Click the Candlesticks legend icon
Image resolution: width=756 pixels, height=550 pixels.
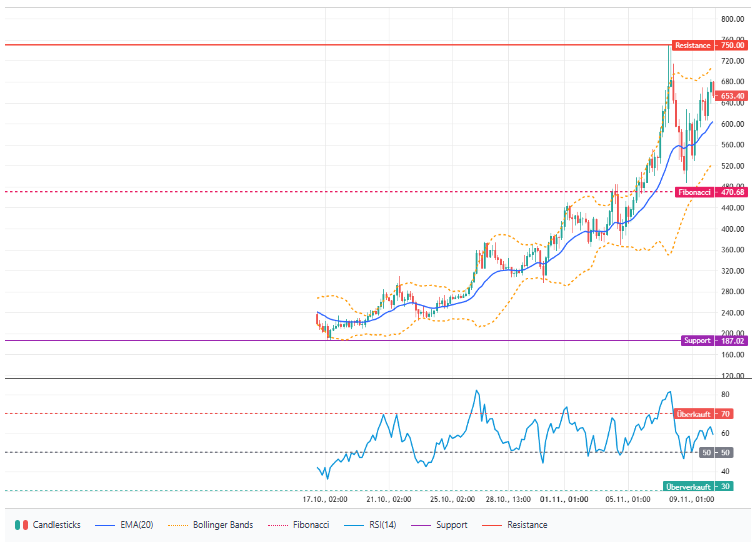coord(21,524)
